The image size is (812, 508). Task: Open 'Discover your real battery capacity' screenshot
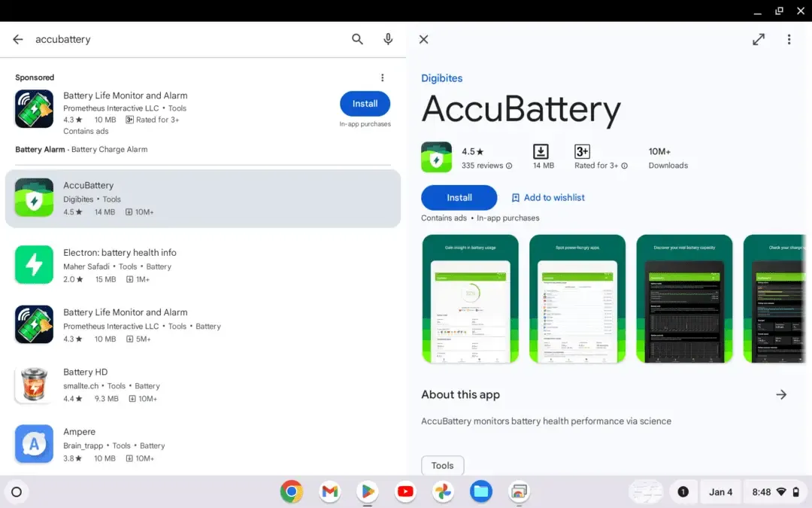685,299
